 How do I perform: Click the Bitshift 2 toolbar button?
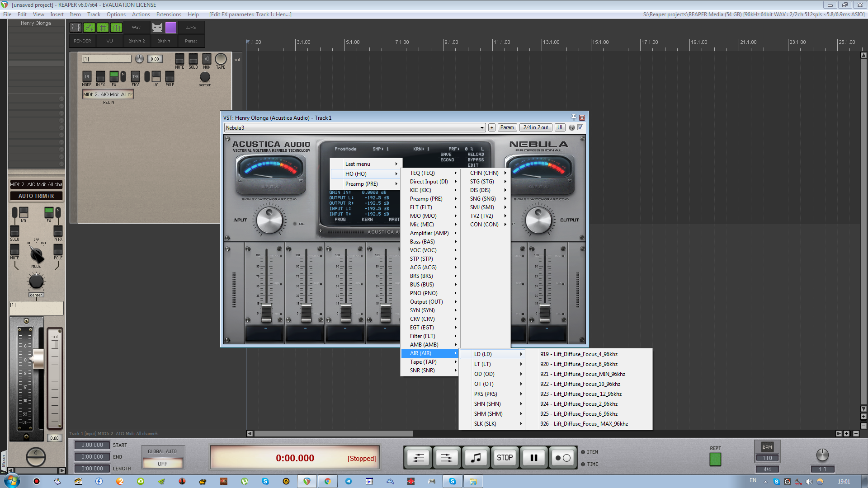tap(137, 41)
